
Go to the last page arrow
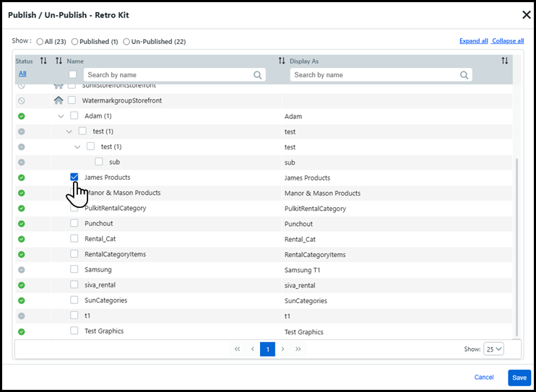pos(298,349)
